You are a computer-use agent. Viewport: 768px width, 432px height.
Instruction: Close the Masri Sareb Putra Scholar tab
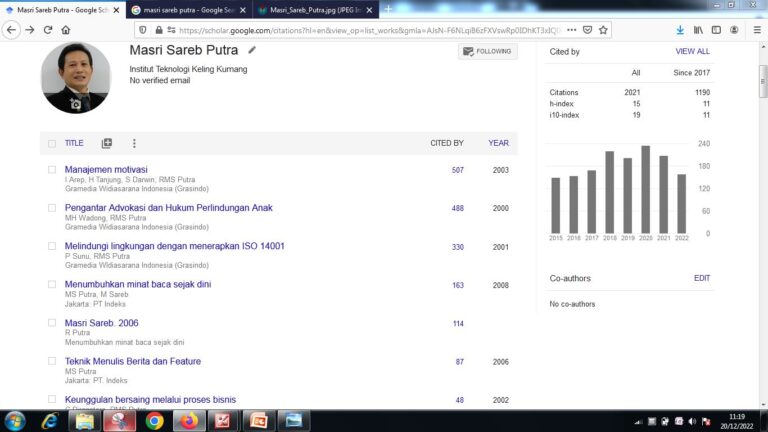point(116,10)
